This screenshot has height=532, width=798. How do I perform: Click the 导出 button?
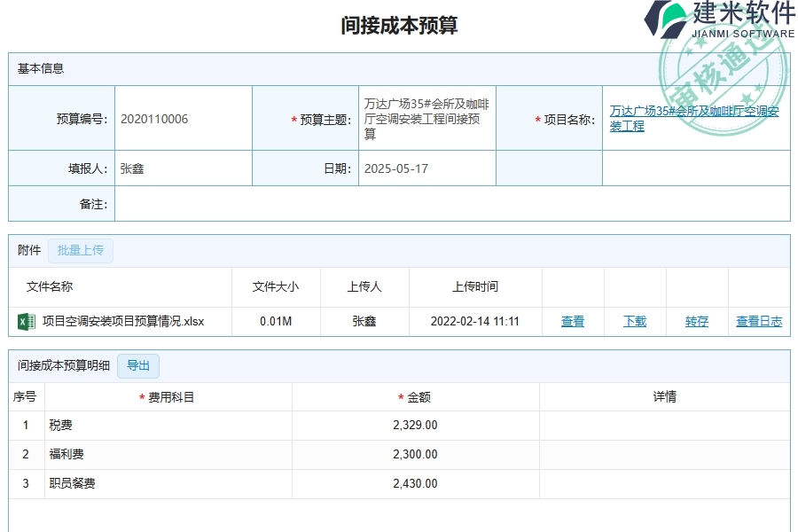coord(138,365)
